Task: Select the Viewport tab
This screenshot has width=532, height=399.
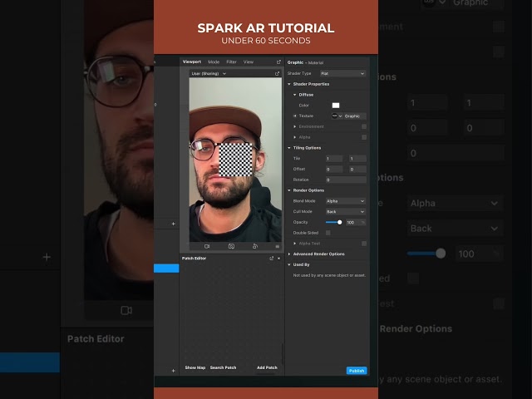Action: pyautogui.click(x=192, y=62)
